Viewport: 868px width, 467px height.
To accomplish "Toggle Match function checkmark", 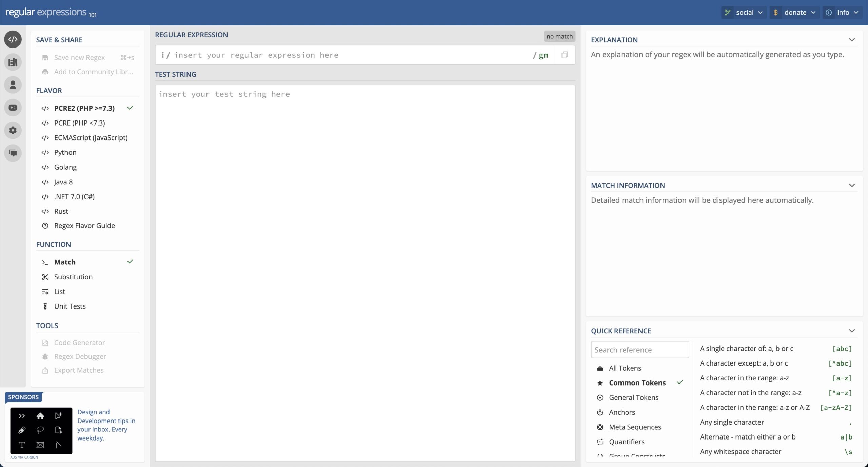I will [x=130, y=262].
